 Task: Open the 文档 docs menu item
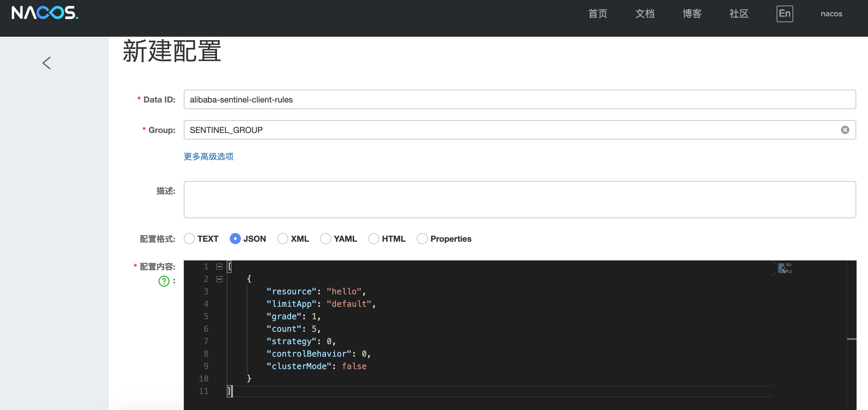(645, 14)
